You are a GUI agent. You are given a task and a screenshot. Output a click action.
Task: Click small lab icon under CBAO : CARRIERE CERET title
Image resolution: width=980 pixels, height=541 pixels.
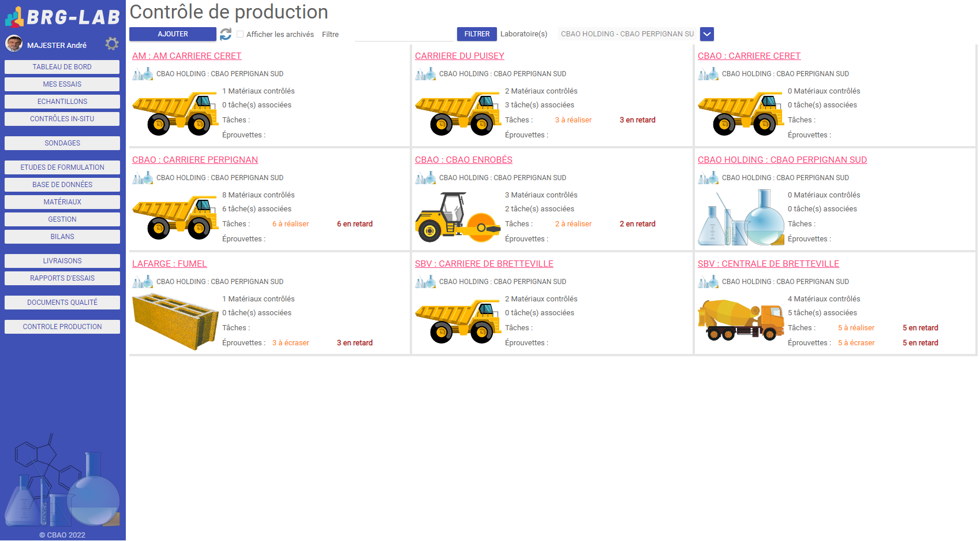tap(708, 74)
